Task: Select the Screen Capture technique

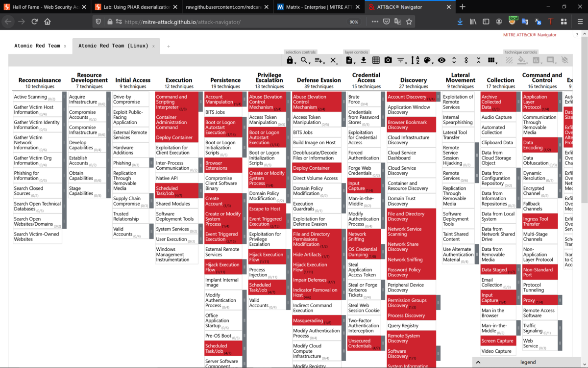Action: pos(498,341)
